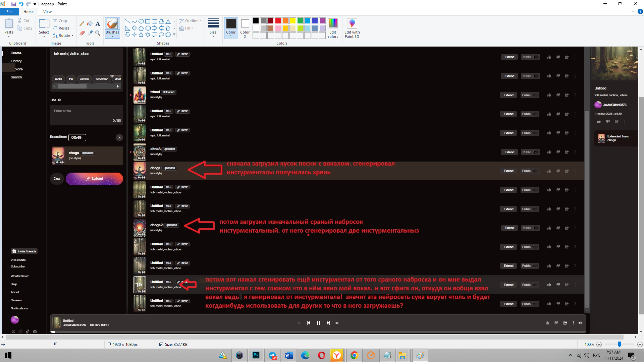This screenshot has height=362, width=644.
Task: Toggle Public switch on altok3 row
Action: [536, 152]
